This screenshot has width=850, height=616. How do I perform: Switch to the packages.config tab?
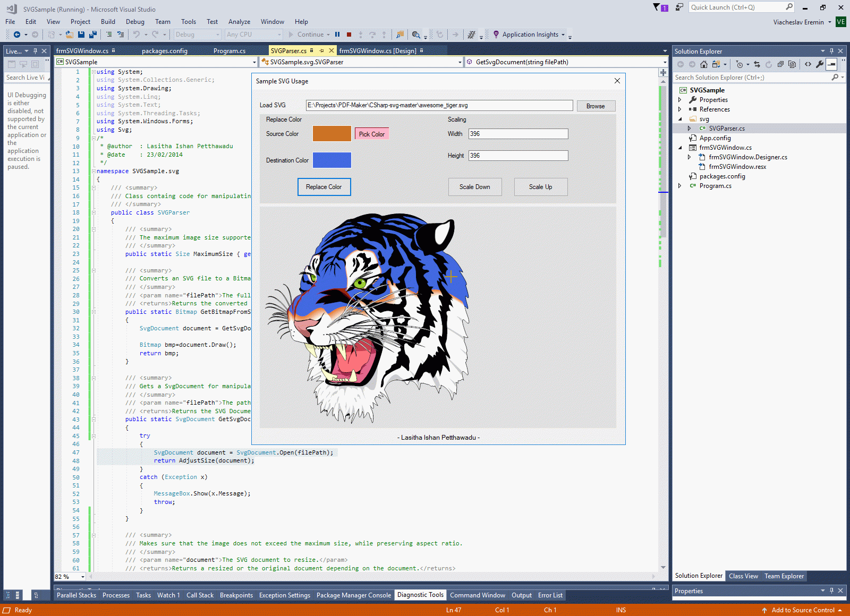click(x=165, y=51)
